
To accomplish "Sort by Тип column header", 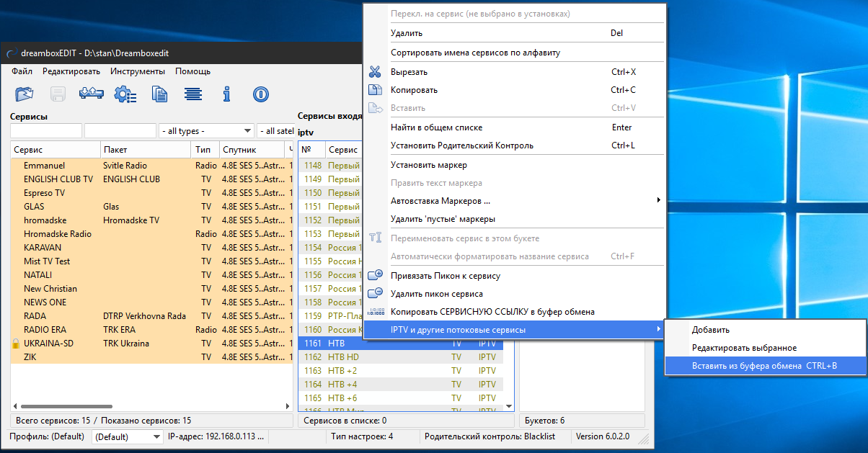I will coord(205,150).
